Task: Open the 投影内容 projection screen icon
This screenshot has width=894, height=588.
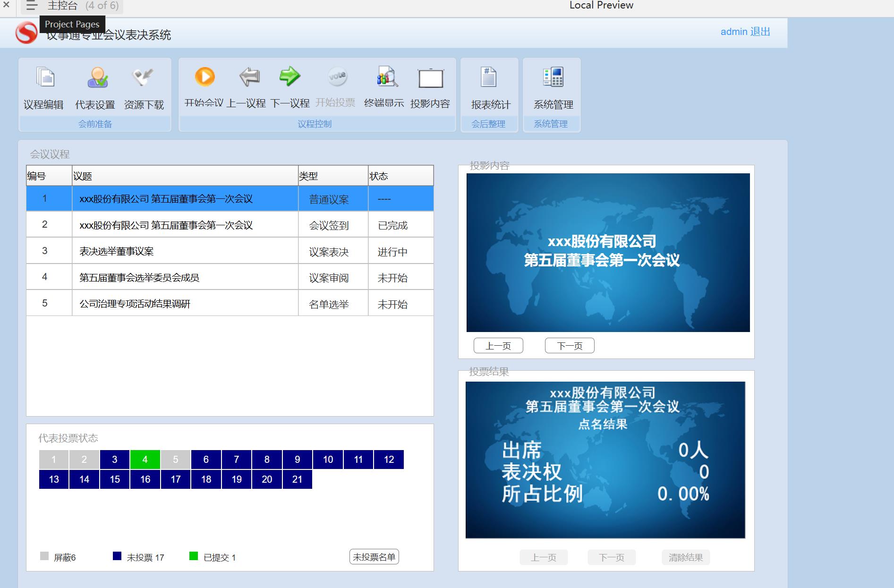Action: pyautogui.click(x=430, y=78)
